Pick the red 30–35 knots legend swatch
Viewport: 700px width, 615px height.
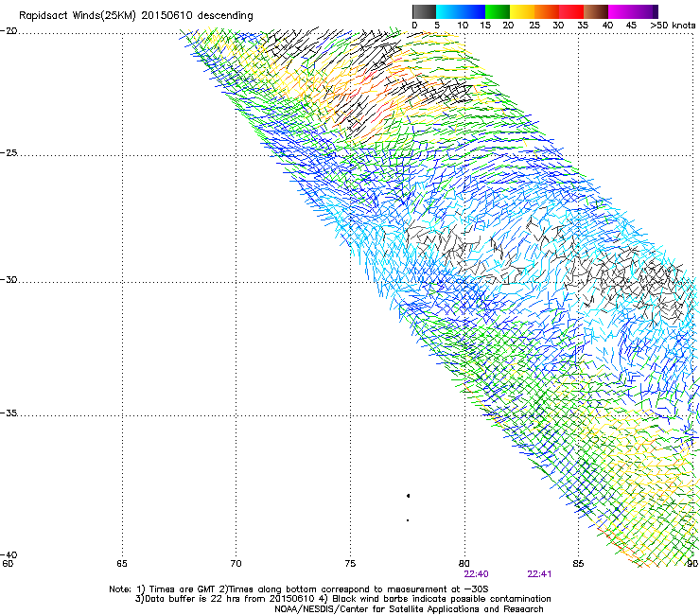click(x=571, y=11)
